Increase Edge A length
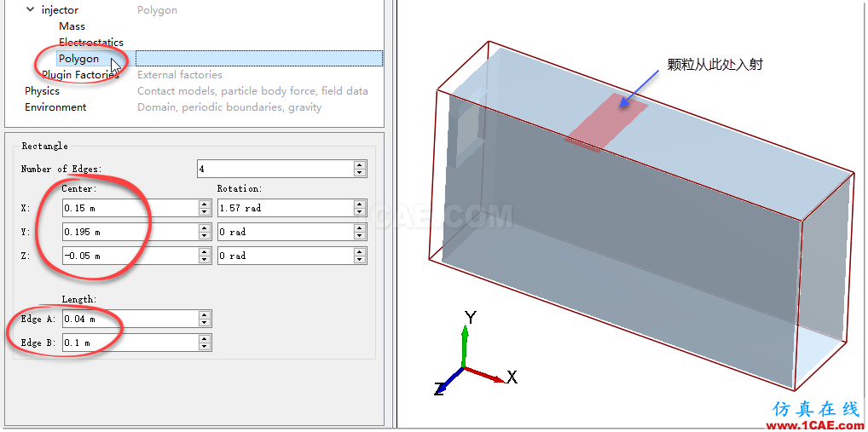The image size is (868, 432). coord(205,314)
